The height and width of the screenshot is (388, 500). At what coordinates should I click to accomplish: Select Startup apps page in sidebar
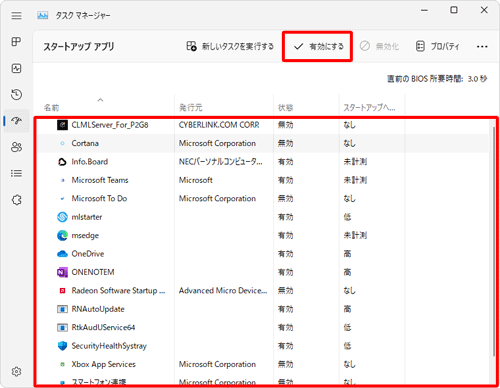[x=16, y=121]
